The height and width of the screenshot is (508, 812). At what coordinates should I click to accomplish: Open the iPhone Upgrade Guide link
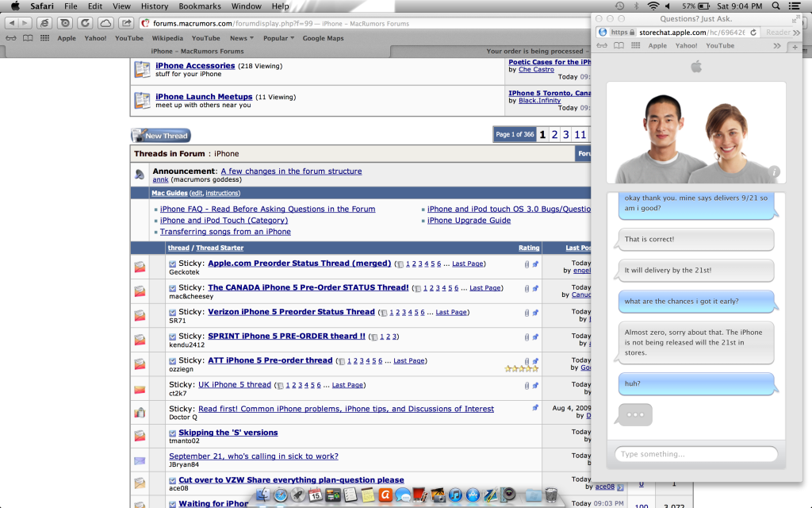(469, 221)
